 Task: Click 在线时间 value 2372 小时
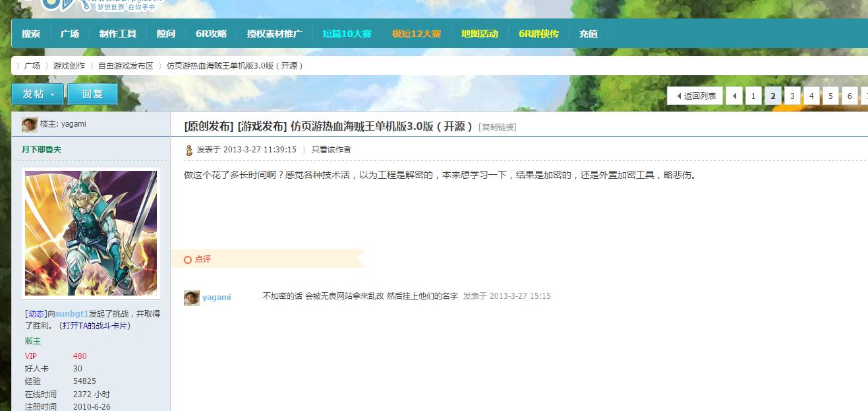point(92,395)
